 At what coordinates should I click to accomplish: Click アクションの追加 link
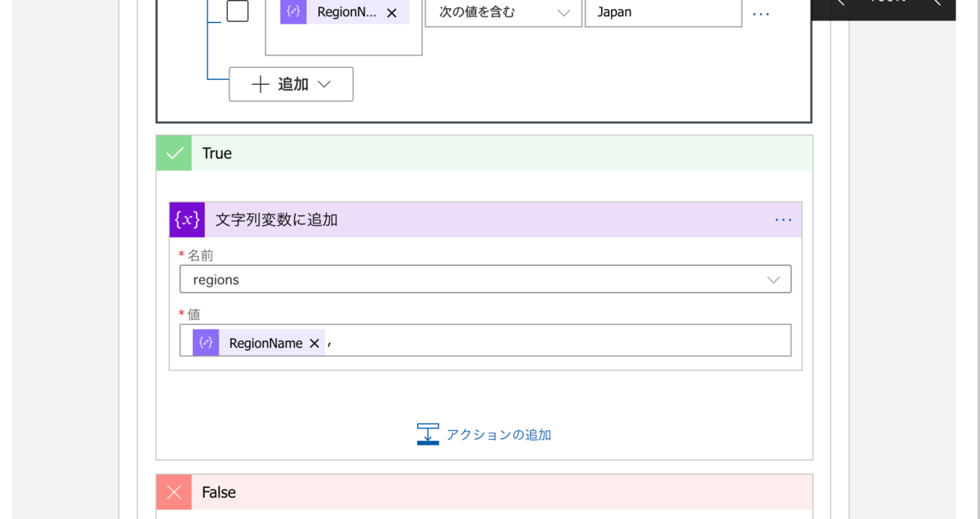point(498,435)
